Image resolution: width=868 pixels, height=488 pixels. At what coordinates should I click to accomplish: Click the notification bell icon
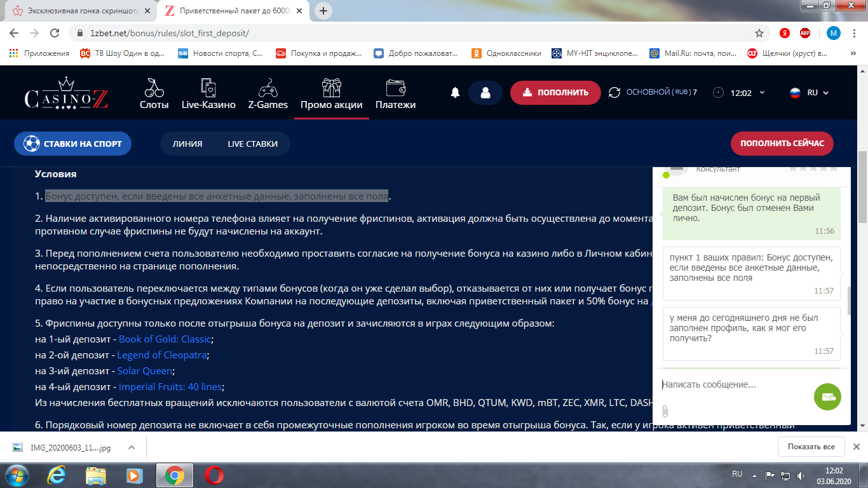455,93
